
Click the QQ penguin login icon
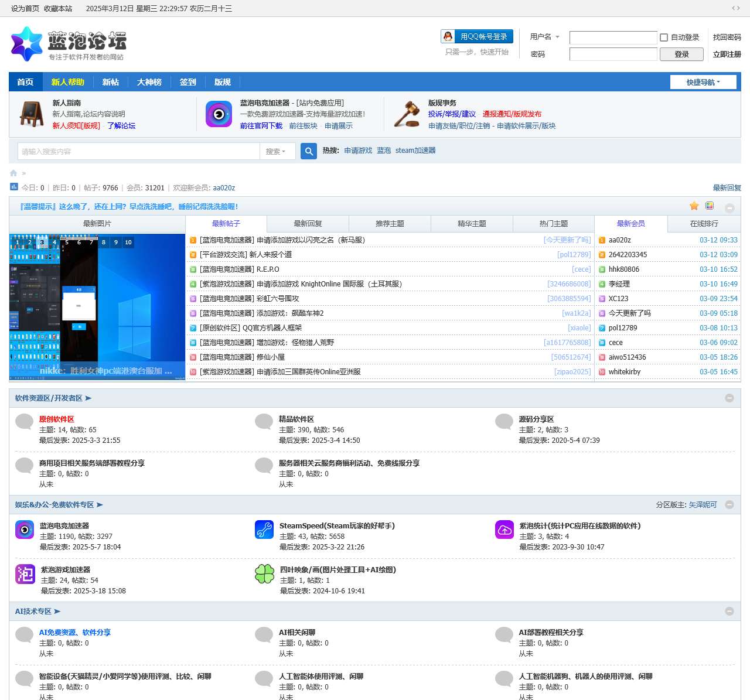448,36
